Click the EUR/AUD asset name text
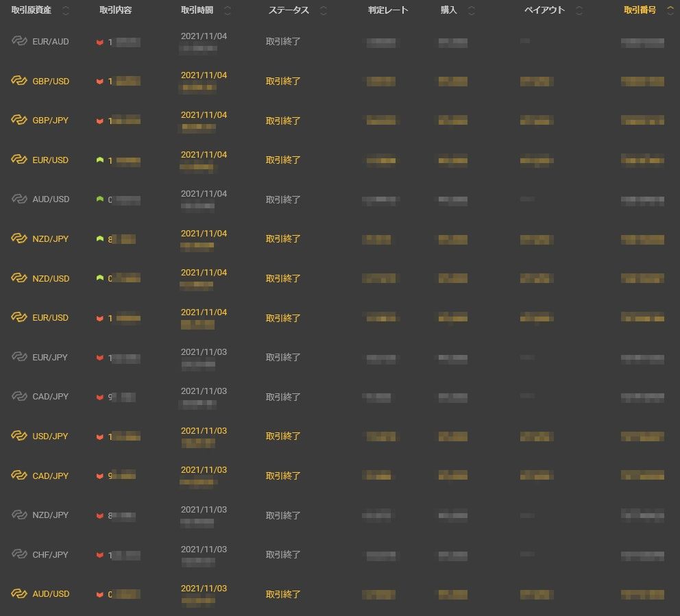The width and height of the screenshot is (680, 616). 51,42
